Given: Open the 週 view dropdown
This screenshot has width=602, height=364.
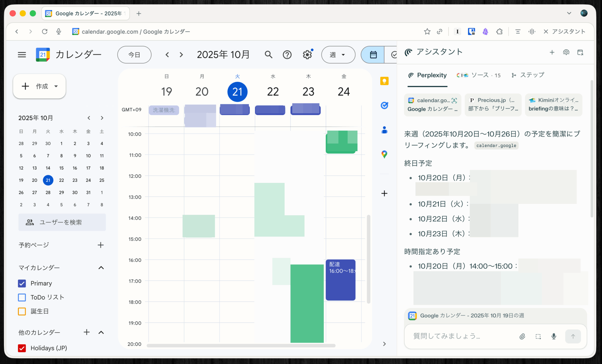Looking at the screenshot, I should click(x=338, y=55).
